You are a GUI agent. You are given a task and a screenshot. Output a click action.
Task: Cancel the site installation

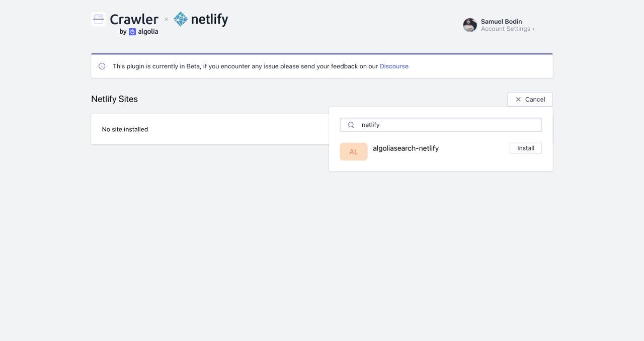pos(530,99)
